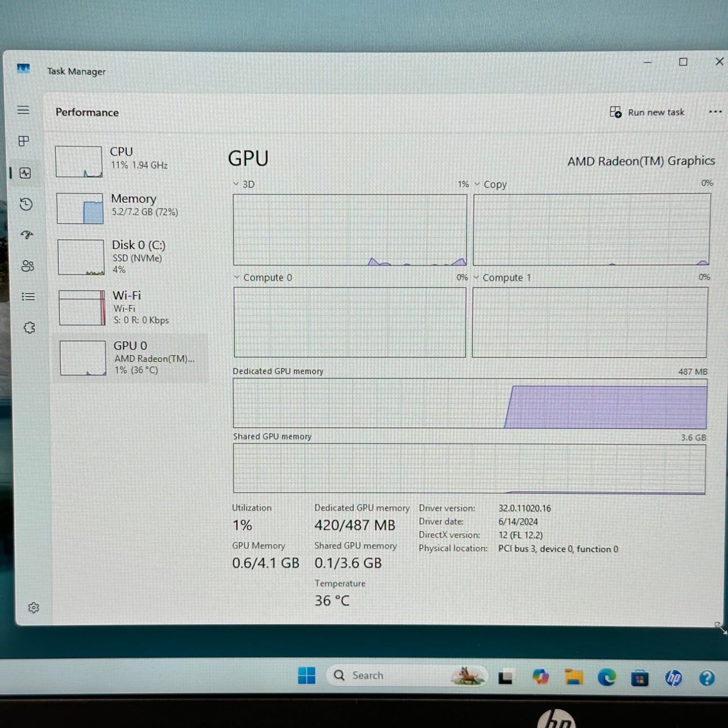Open the help question-mark taskbar app
The width and height of the screenshot is (728, 728).
707,678
